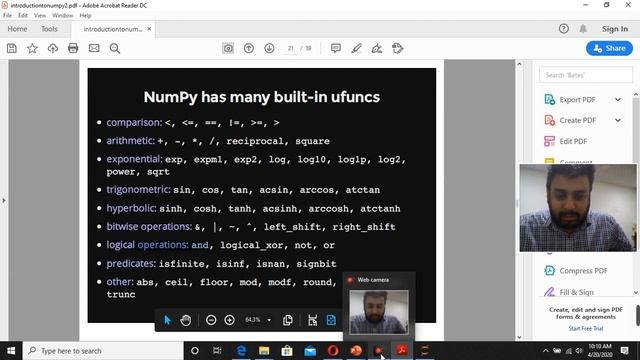Click the Export PDF tool icon
Viewport: 640px width, 360px height.
[x=549, y=99]
